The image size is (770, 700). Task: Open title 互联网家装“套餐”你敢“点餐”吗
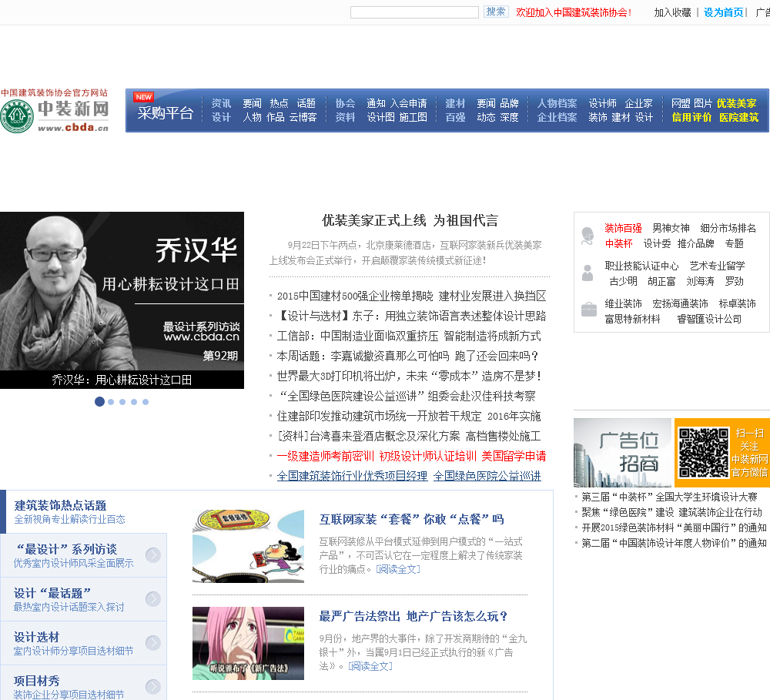click(411, 519)
